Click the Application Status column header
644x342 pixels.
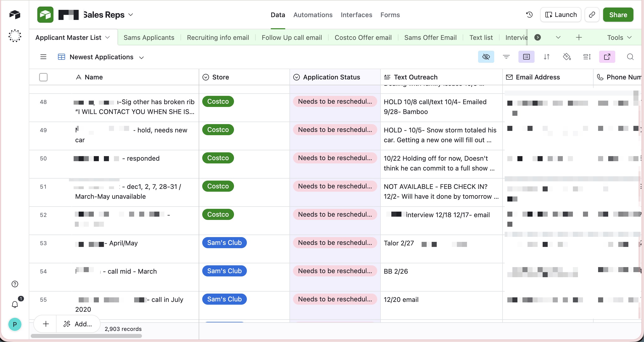tap(335, 77)
